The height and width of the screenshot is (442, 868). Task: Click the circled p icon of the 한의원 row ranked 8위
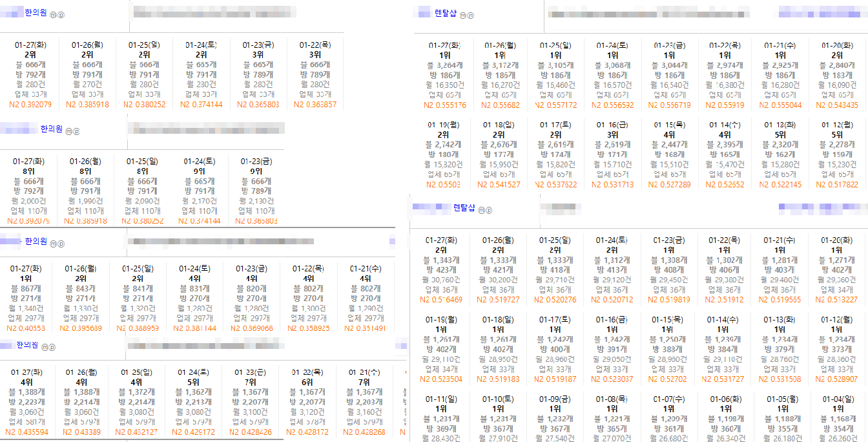tap(77, 131)
